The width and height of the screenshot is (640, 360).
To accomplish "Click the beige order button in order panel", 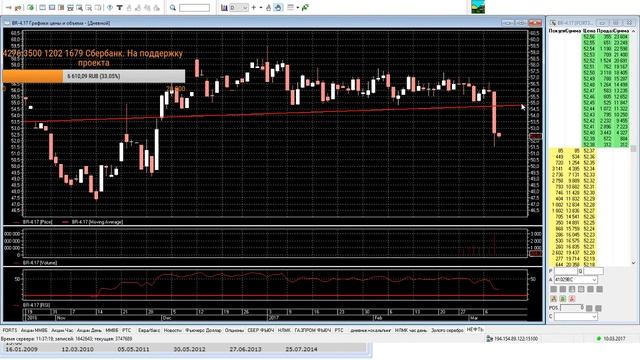I will (x=553, y=299).
